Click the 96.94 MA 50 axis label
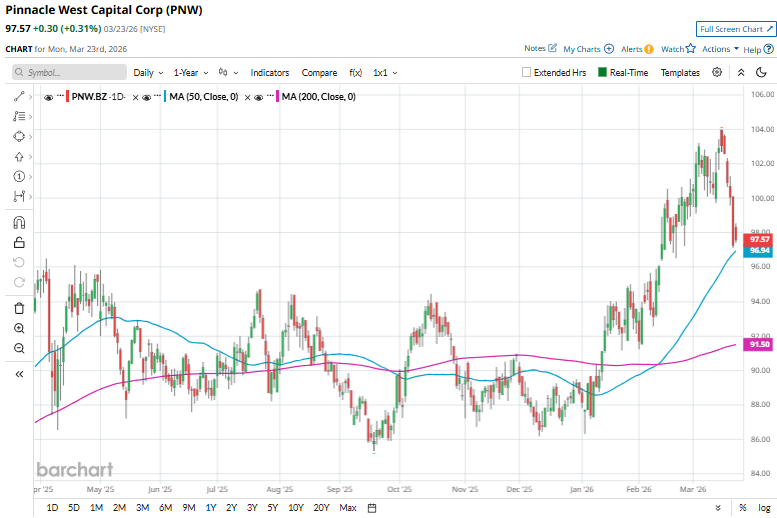Image resolution: width=777 pixels, height=518 pixels. click(758, 251)
